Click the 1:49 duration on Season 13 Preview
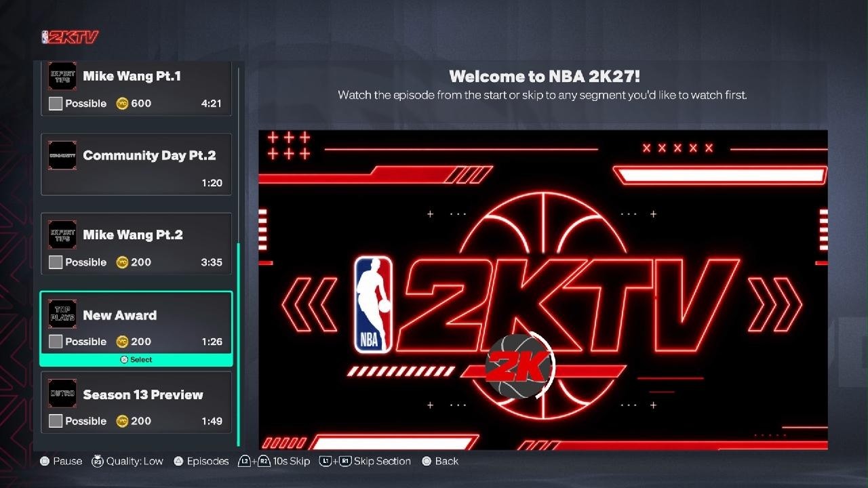868x488 pixels. (x=212, y=421)
